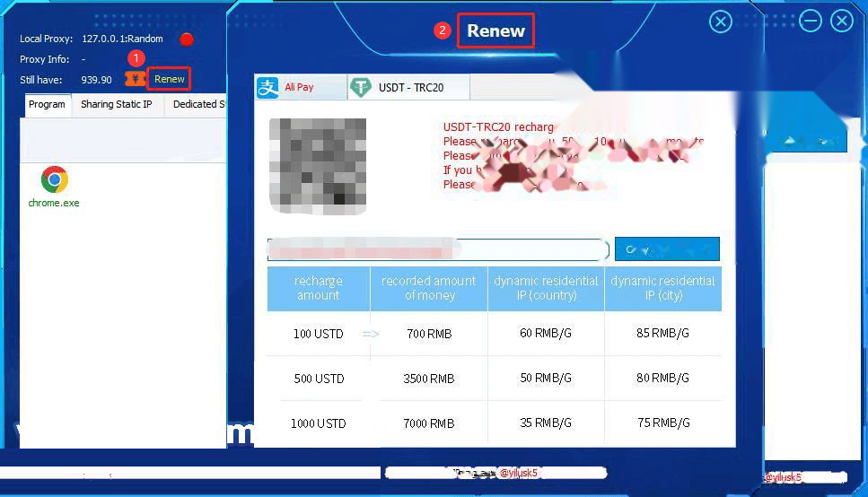Click the '500 USTD' recharge amount cell
The height and width of the screenshot is (497, 868).
coord(319,379)
